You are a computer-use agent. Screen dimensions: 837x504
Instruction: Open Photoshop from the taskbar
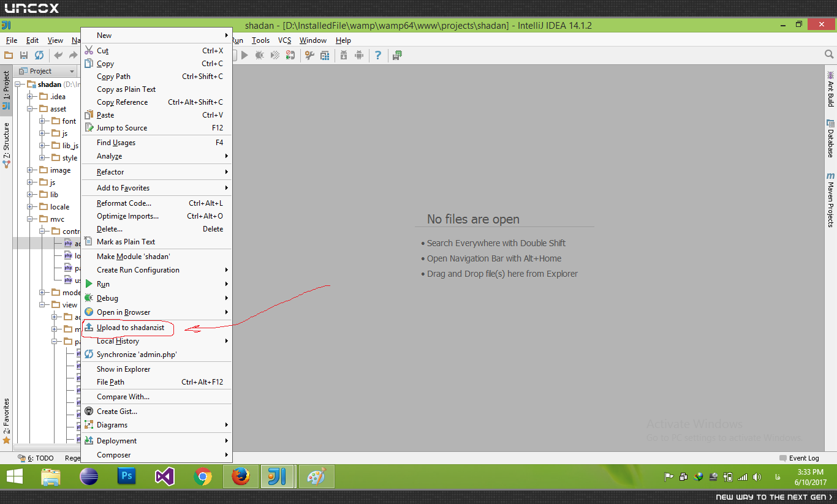pos(127,476)
